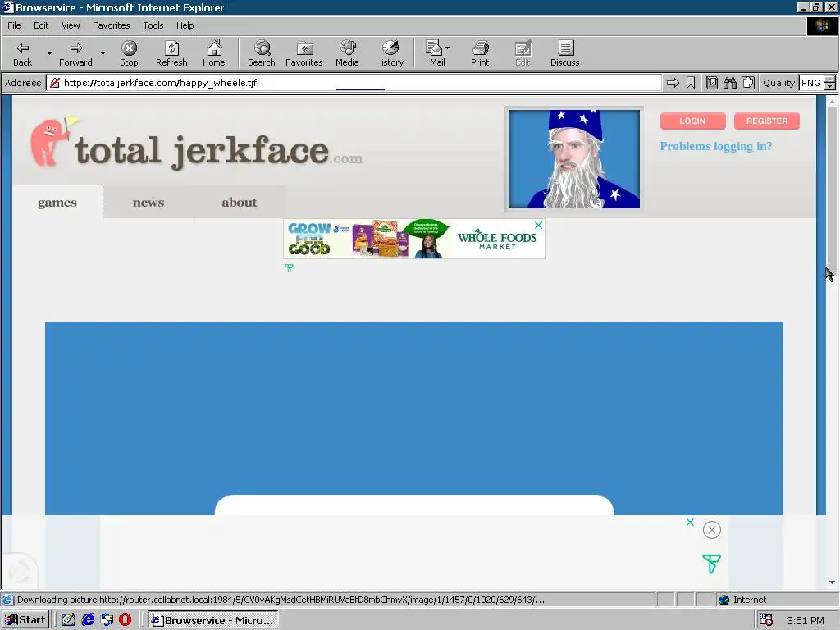Screen dimensions: 840x630
Task: Launch Opera from quick launch
Action: click(x=126, y=620)
